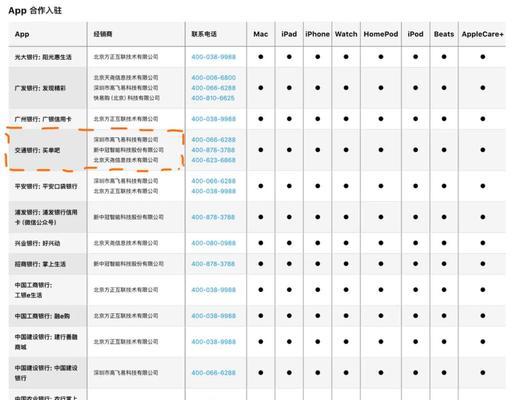Click the 'AppleCare+' column header
Viewport: 514px width, 400px height.
tap(482, 34)
